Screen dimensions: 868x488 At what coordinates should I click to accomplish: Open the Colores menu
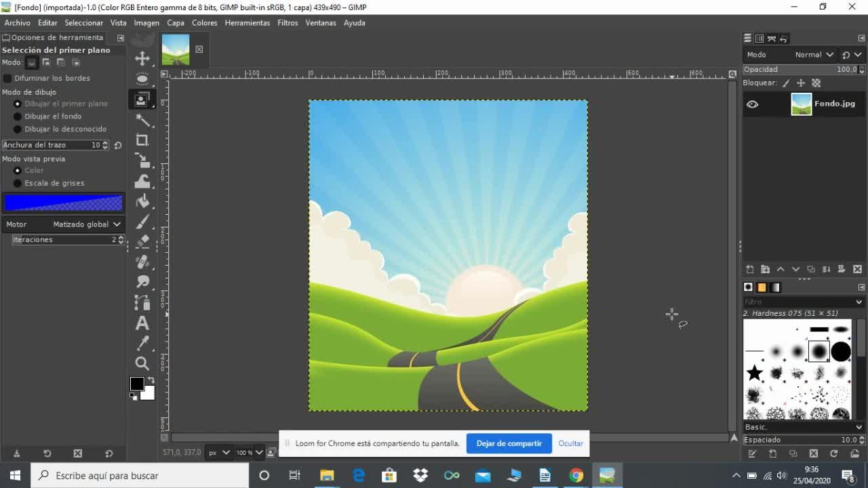[204, 22]
